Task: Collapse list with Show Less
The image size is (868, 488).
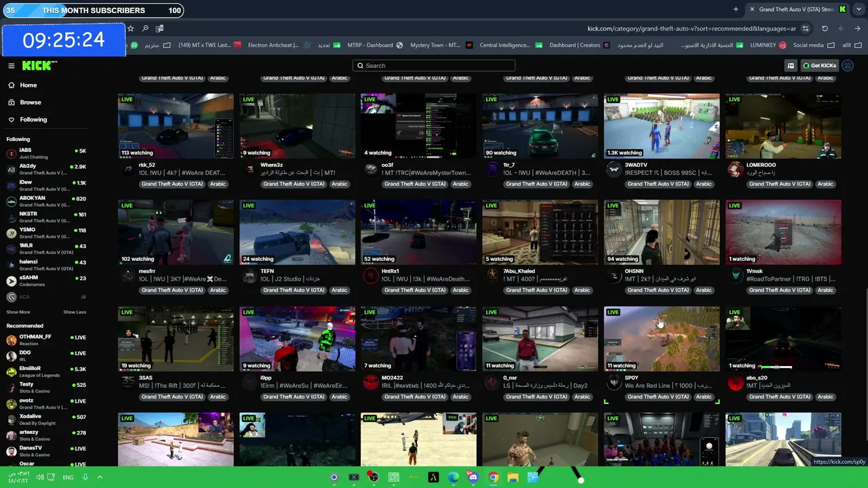Action: pyautogui.click(x=75, y=312)
